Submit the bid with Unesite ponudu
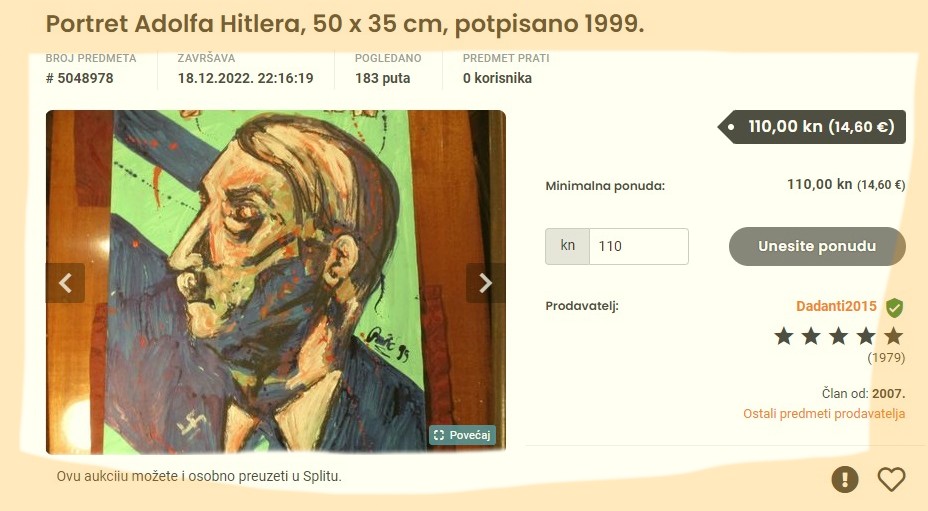Viewport: 928px width, 511px height. point(817,246)
